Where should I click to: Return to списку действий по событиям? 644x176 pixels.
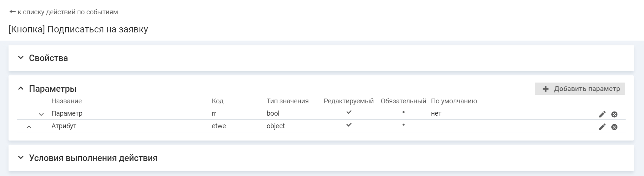[x=68, y=12]
